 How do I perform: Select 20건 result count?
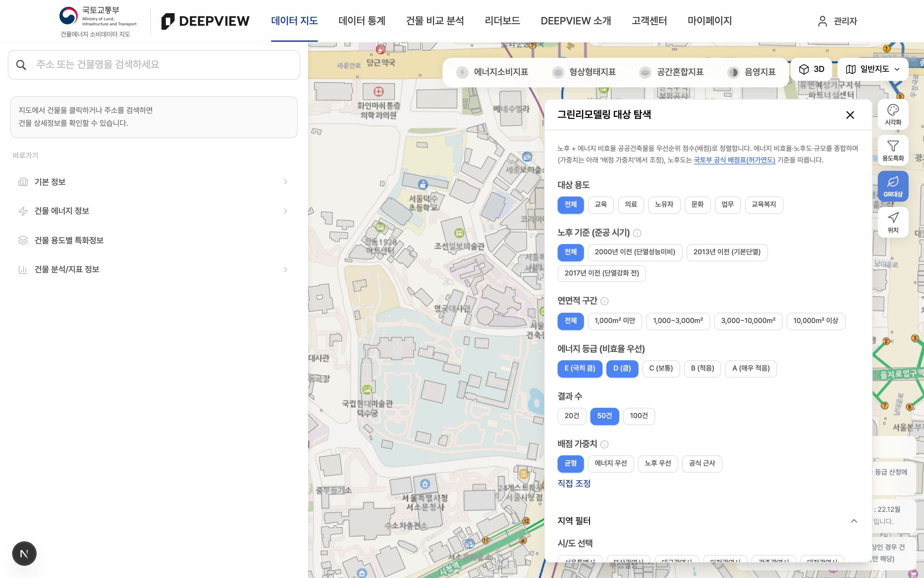pyautogui.click(x=572, y=416)
